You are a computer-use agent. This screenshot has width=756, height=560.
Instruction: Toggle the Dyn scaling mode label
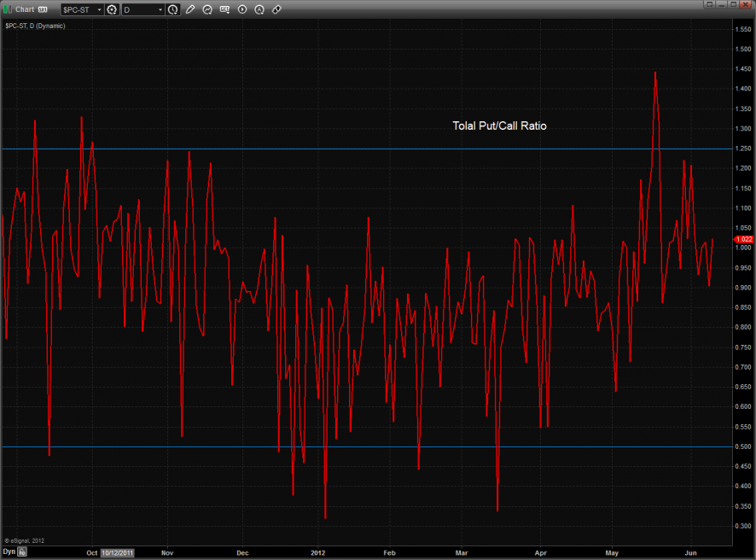click(9, 552)
